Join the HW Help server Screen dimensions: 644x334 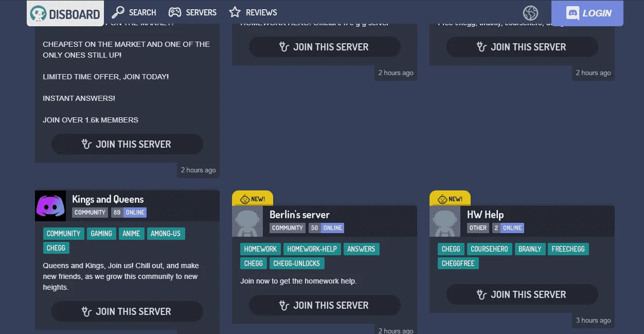click(x=522, y=294)
